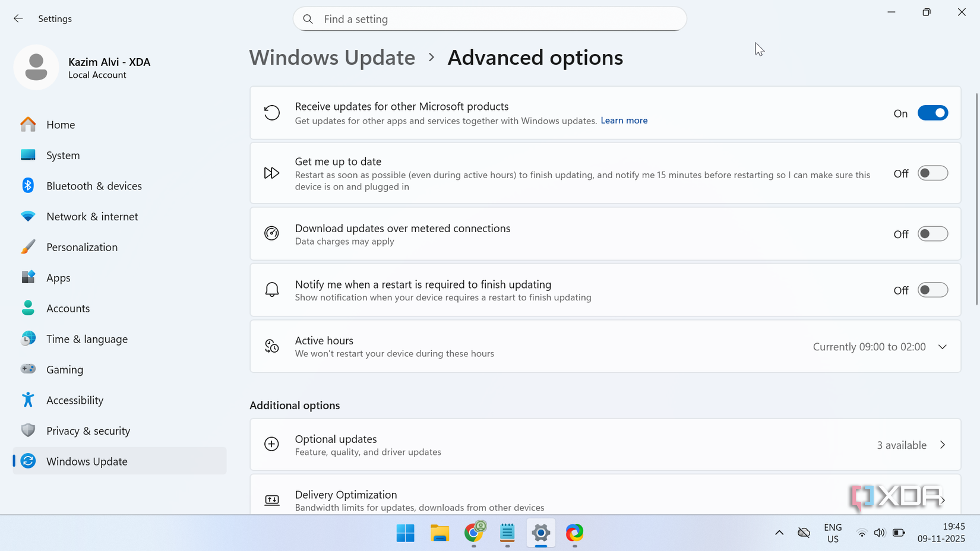The height and width of the screenshot is (551, 980).
Task: Disable Receive updates for other Microsoft products
Action: tap(932, 113)
